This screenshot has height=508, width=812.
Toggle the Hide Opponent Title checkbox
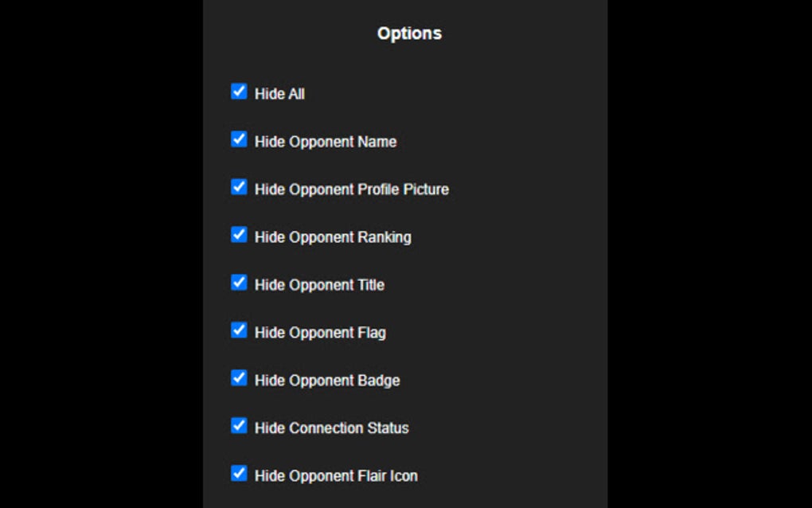pyautogui.click(x=239, y=283)
